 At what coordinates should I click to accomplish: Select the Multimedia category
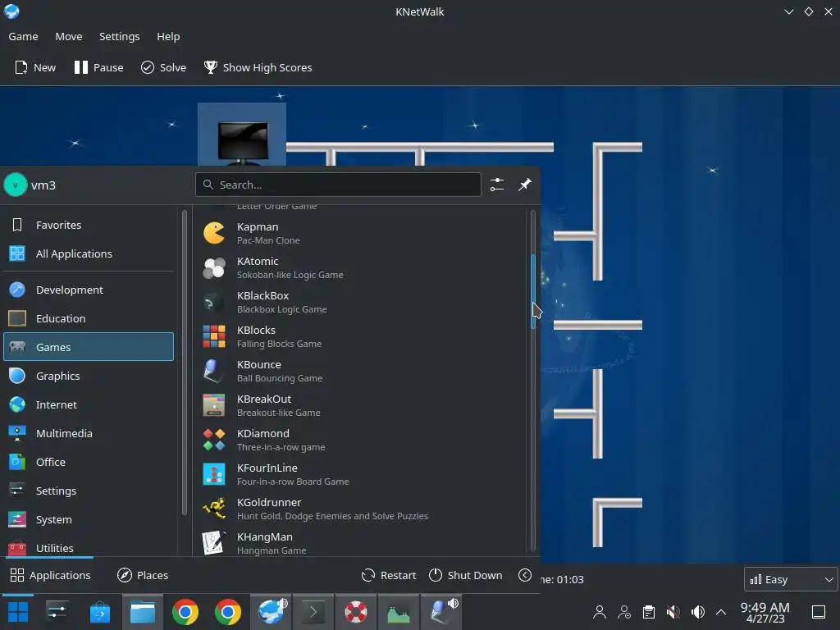89,433
